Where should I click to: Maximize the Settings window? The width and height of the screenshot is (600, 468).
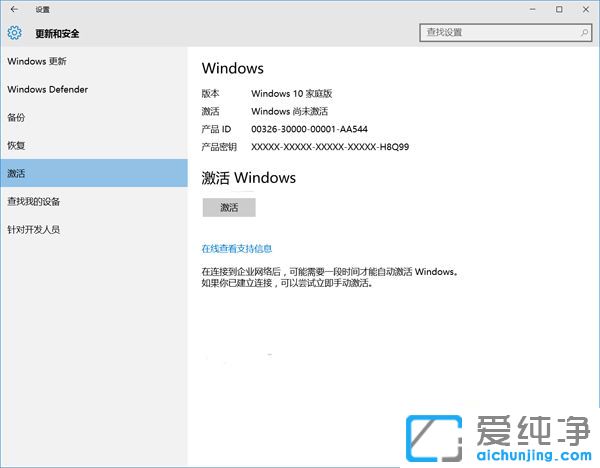(559, 9)
